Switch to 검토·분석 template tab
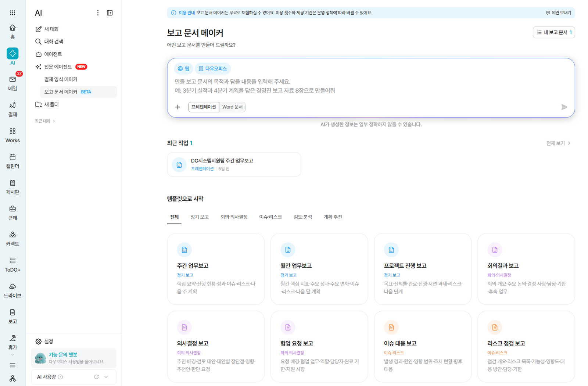Viewport: 588px width, 386px height. (303, 217)
